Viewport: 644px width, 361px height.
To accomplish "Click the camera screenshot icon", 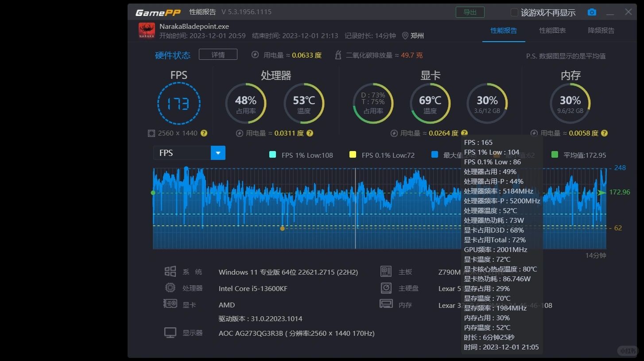I will pyautogui.click(x=592, y=12).
